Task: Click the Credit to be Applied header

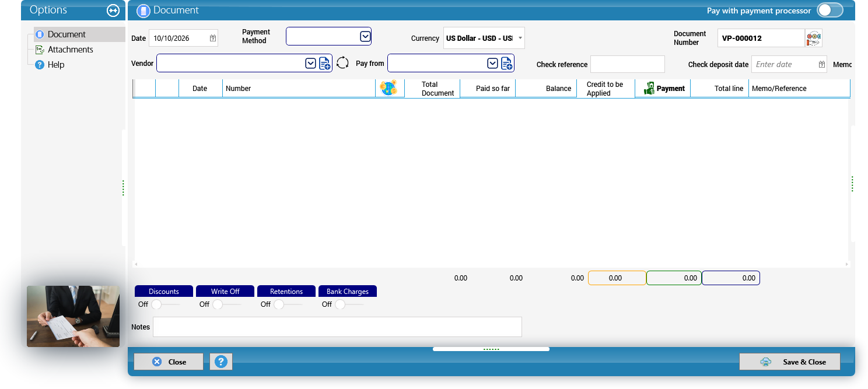Action: pos(605,89)
